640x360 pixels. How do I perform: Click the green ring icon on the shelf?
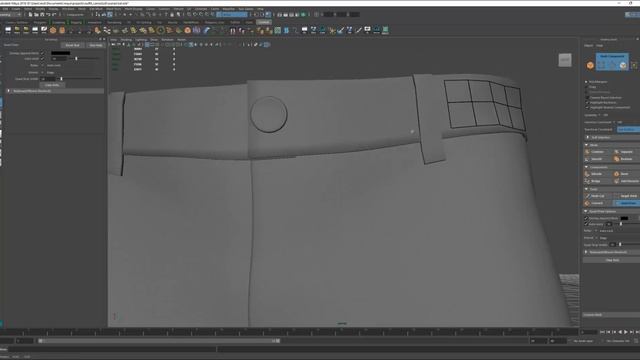tap(160, 30)
